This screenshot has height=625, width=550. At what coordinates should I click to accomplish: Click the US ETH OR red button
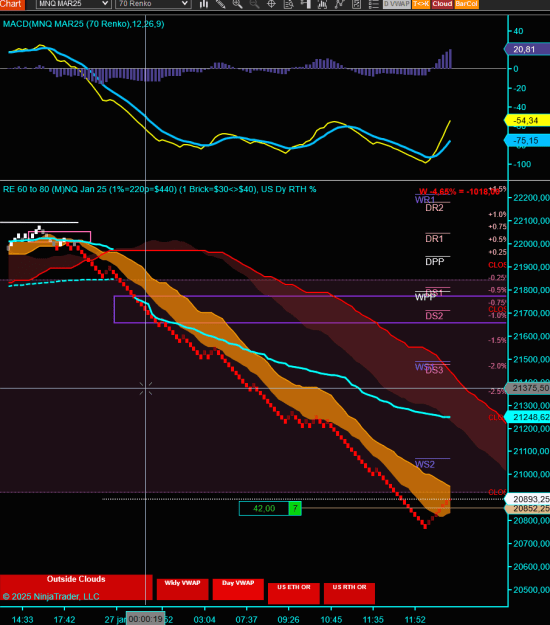point(294,594)
